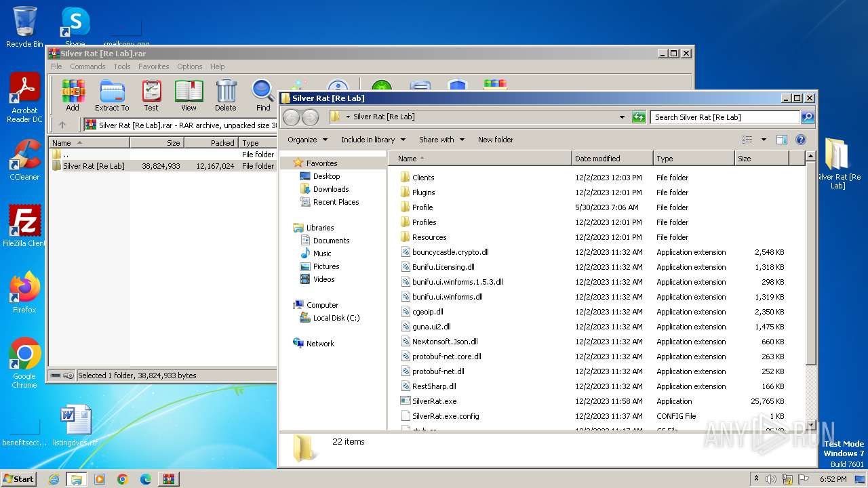Open WinRAR File menu
The image size is (868, 488).
(x=56, y=66)
